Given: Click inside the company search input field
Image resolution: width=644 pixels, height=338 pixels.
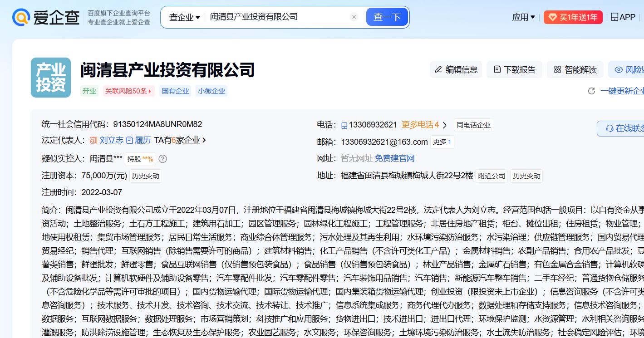Looking at the screenshot, I should point(277,17).
